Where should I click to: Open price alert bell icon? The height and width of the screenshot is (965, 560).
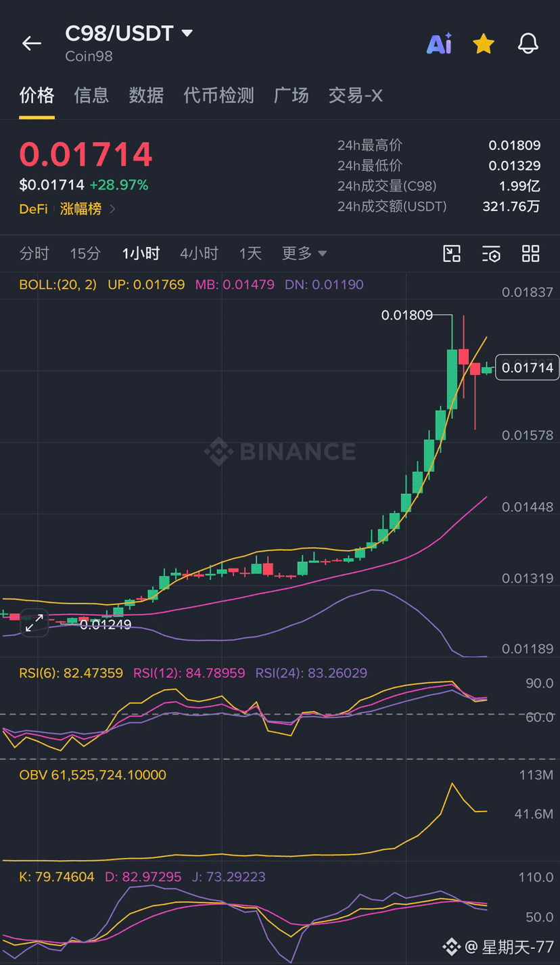[528, 44]
